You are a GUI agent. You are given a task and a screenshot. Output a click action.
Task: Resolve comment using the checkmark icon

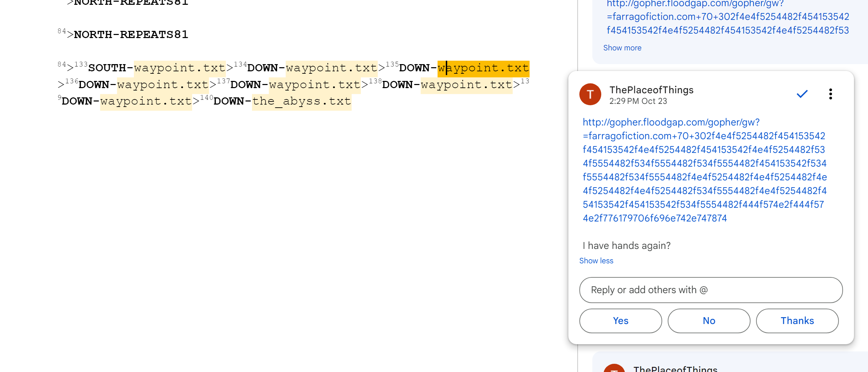click(x=802, y=94)
